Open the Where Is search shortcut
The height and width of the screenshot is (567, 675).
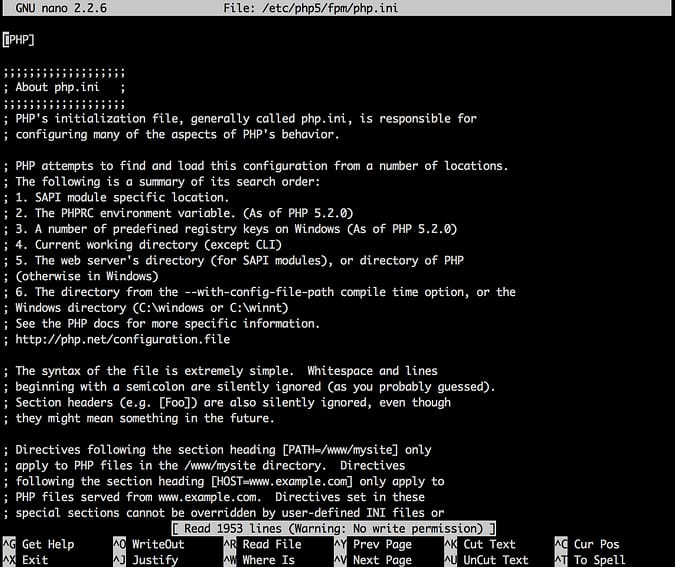(271, 559)
